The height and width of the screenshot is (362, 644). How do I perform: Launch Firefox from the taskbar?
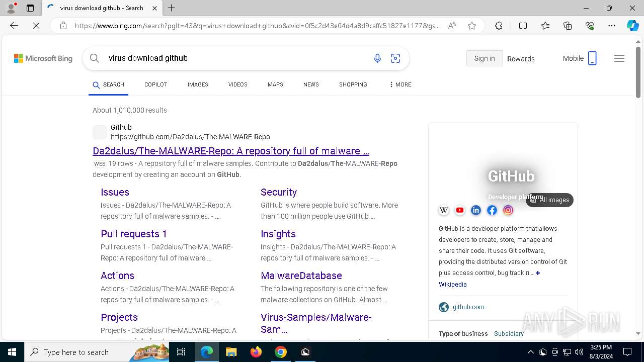coord(256,352)
